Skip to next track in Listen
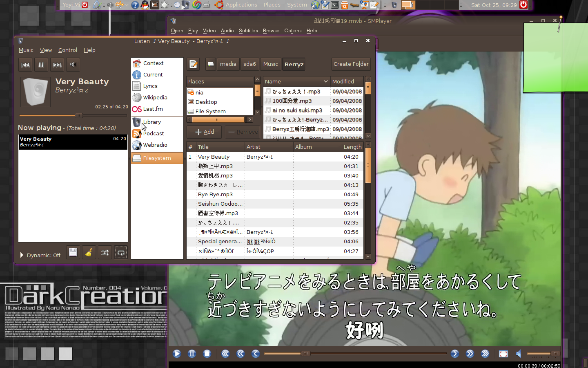 click(57, 65)
